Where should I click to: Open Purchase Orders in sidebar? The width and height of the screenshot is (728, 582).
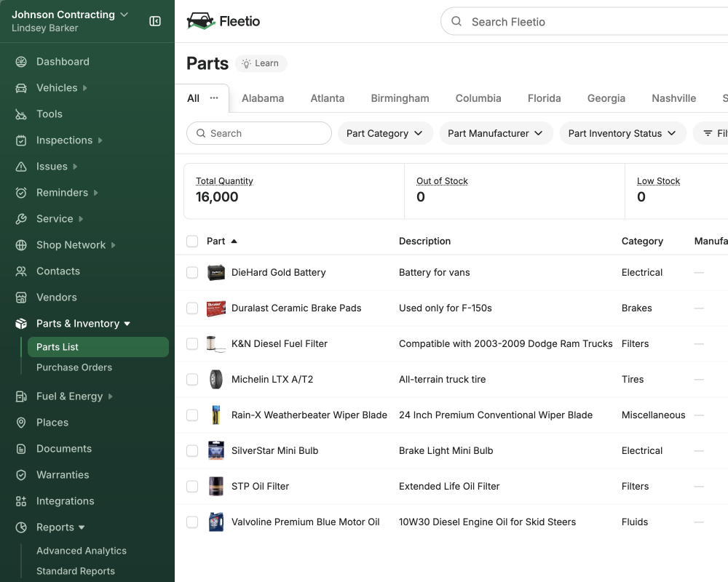point(74,367)
